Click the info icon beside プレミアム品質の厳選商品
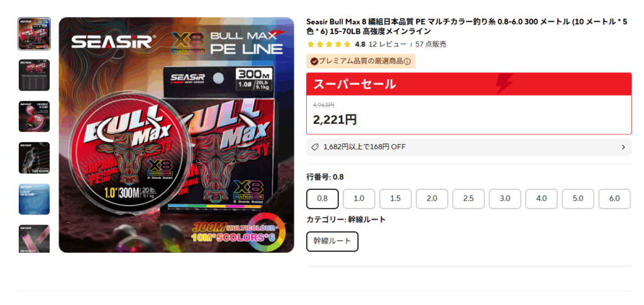This screenshot has width=644, height=305. [407, 62]
